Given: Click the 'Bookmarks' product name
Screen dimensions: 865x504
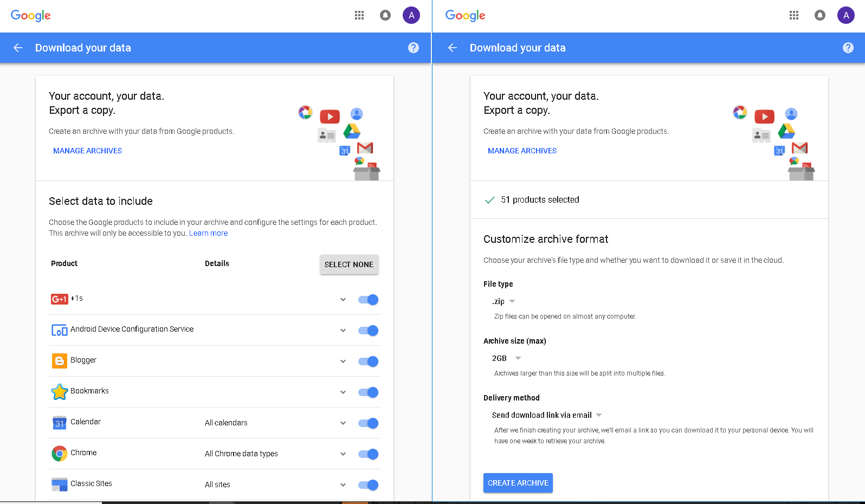Looking at the screenshot, I should [89, 391].
